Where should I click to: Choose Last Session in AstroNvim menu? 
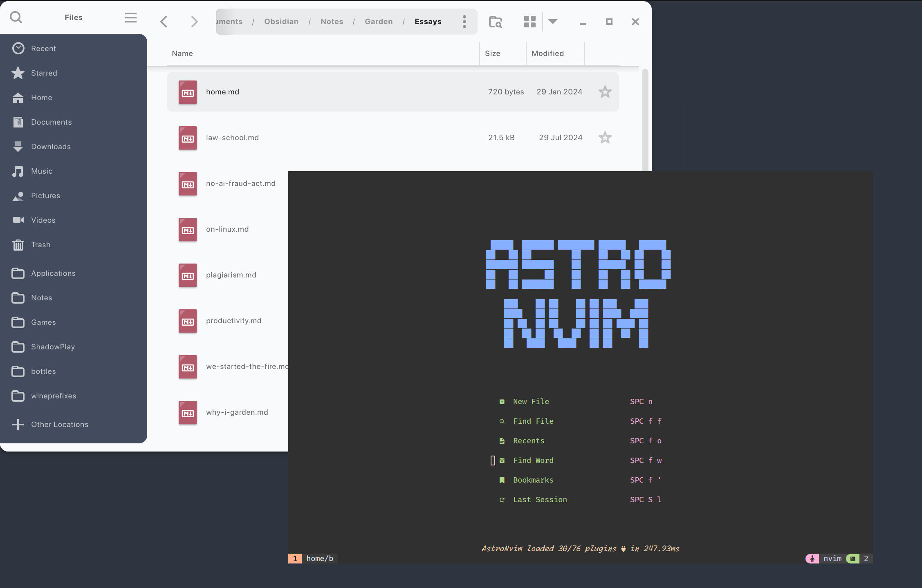tap(540, 500)
